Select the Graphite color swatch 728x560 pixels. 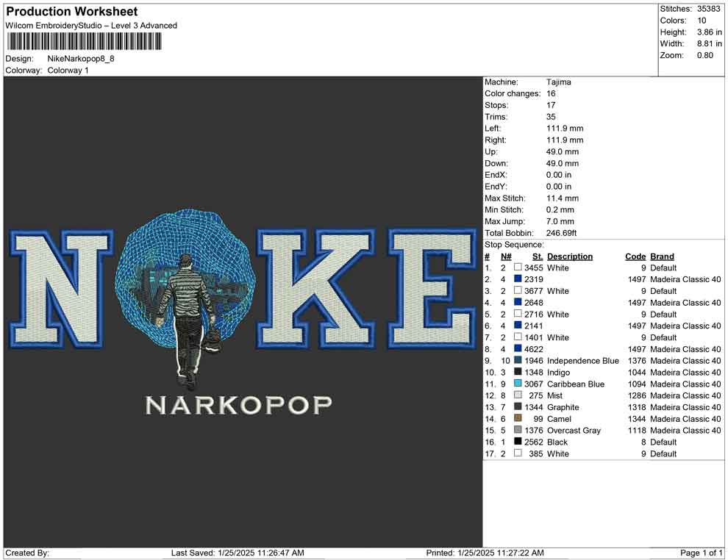point(517,407)
